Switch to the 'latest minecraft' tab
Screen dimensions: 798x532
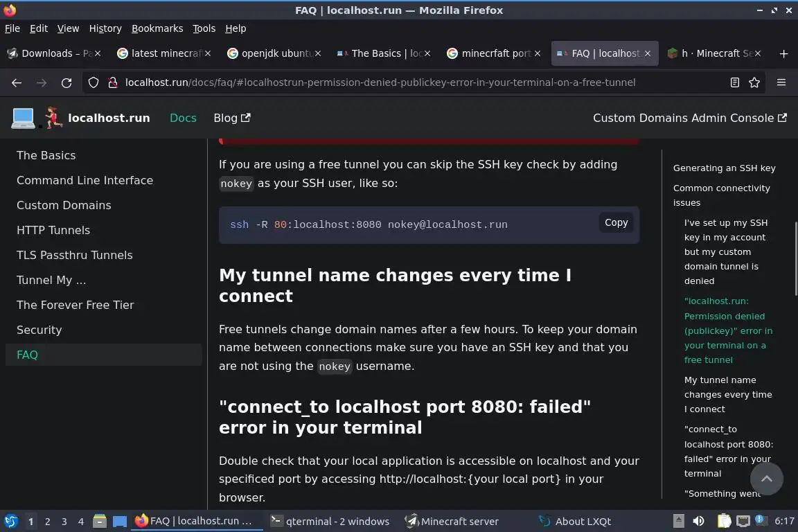(x=163, y=53)
